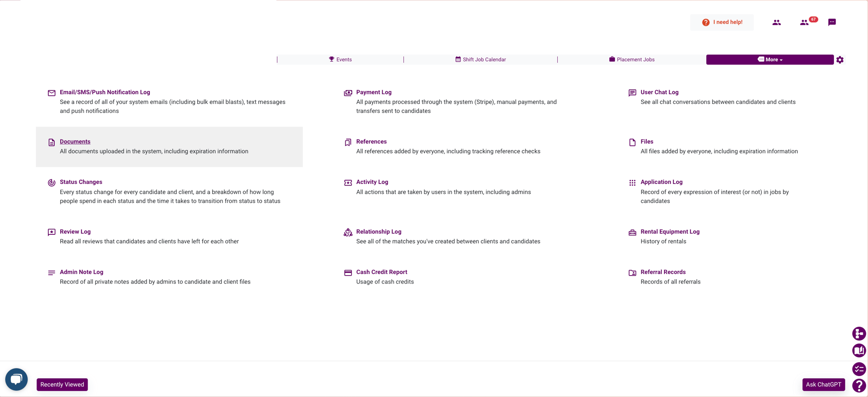Open the chat messages icon in header
The width and height of the screenshot is (868, 397).
click(832, 22)
